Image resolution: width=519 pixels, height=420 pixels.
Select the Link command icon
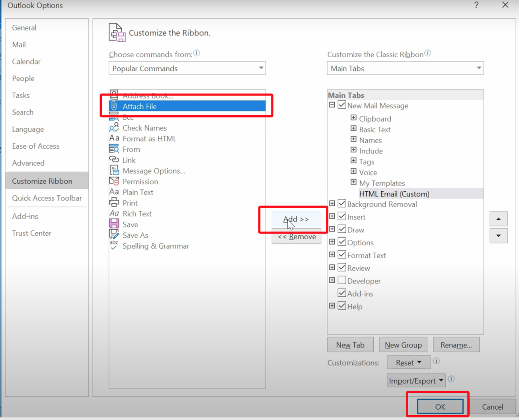pos(114,159)
